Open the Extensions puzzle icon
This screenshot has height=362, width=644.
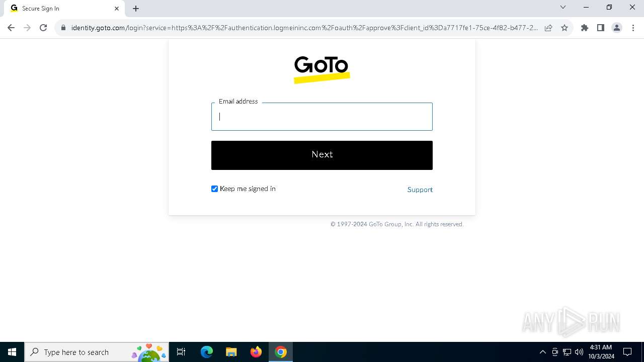585,28
